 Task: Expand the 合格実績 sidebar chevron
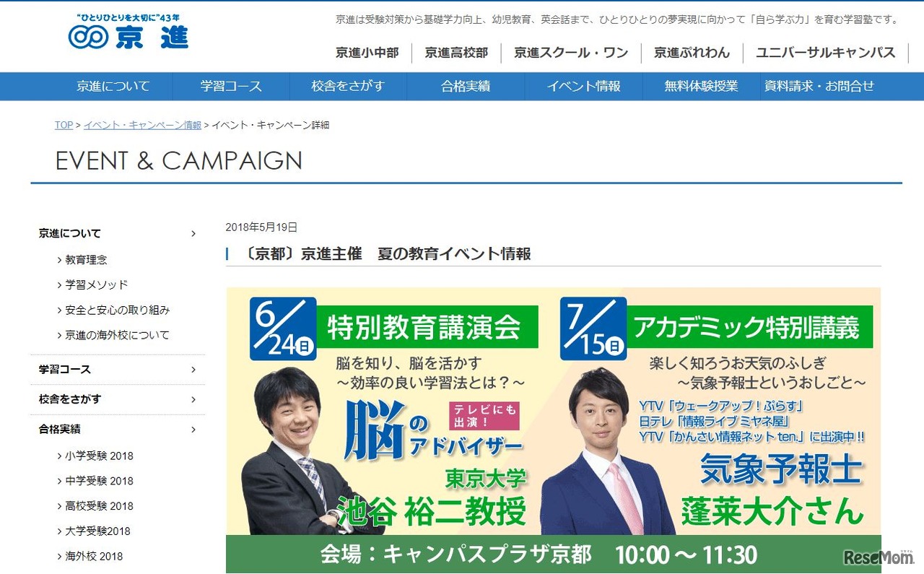[x=193, y=430]
